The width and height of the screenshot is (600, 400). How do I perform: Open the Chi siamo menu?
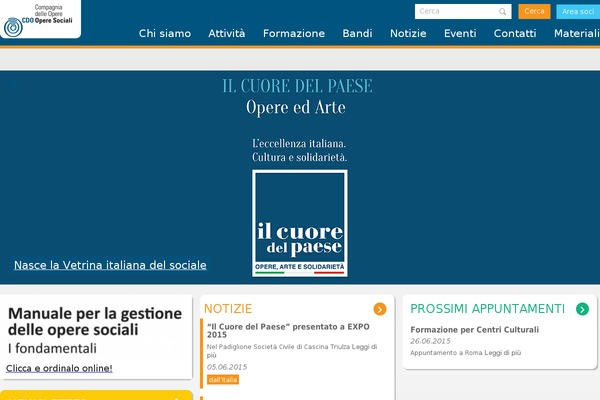[x=165, y=33]
